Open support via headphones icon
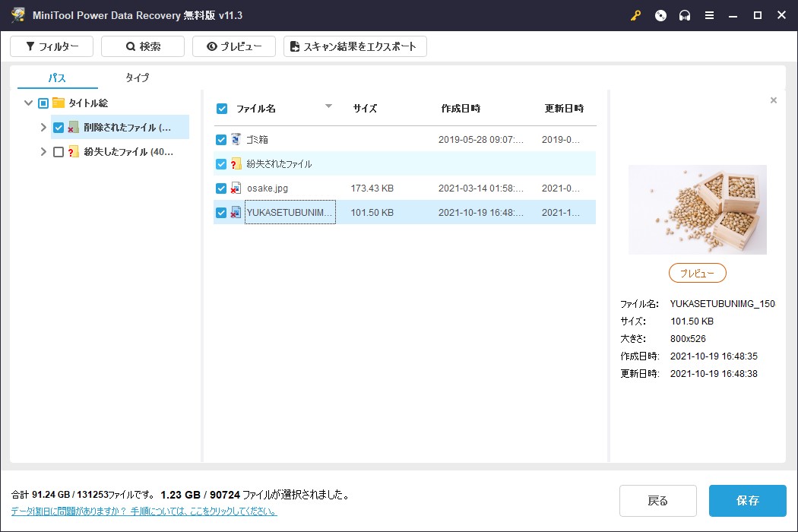This screenshot has width=798, height=532. click(685, 15)
